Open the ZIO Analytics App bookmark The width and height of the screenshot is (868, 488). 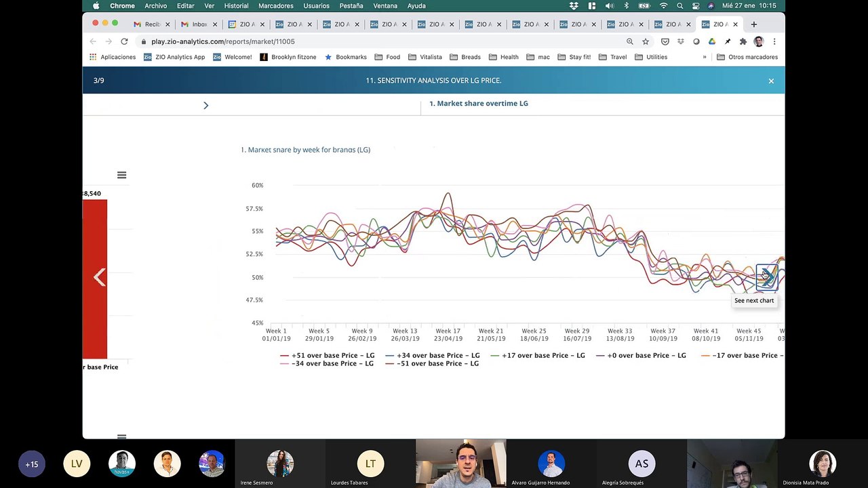(x=174, y=57)
